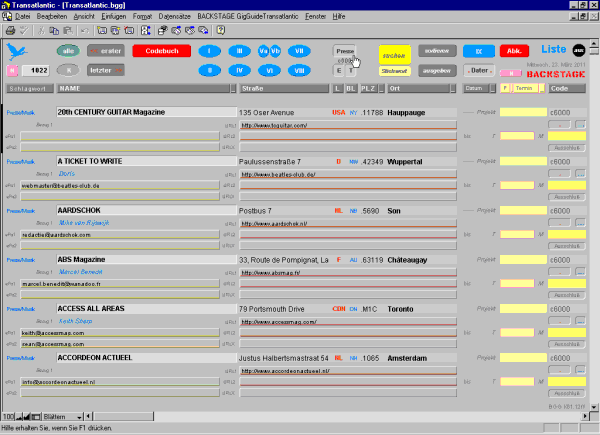
Task: Toggle the pink N button under Abk.
Action: click(511, 73)
